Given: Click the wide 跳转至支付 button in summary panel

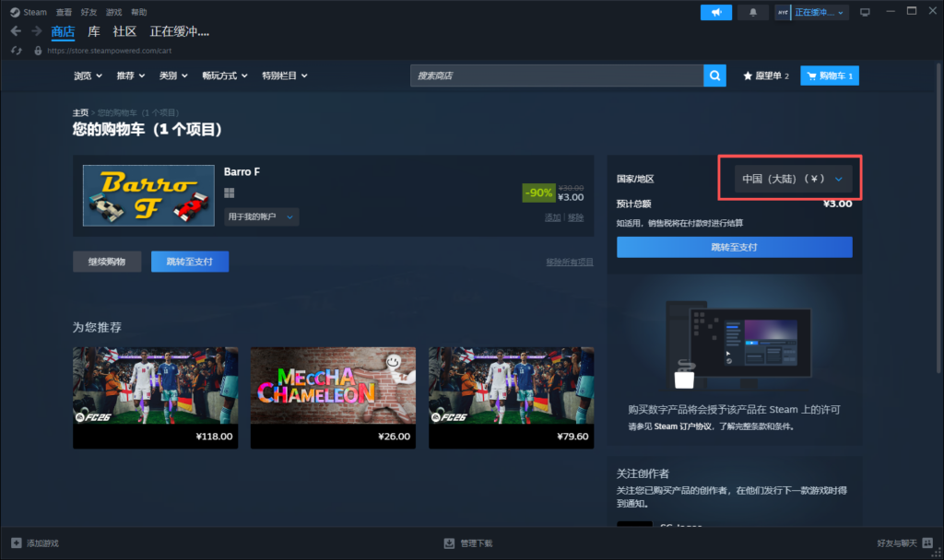Looking at the screenshot, I should (735, 247).
